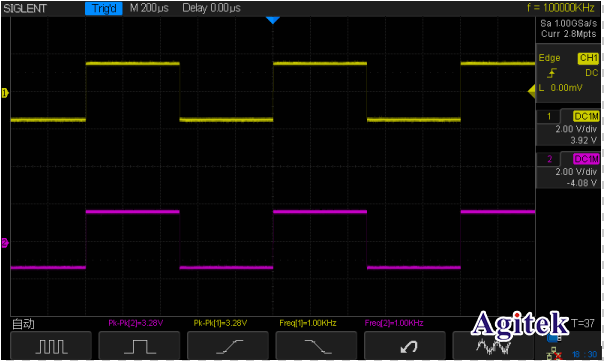Choose the falling edge slope softkey

pyautogui.click(x=317, y=346)
